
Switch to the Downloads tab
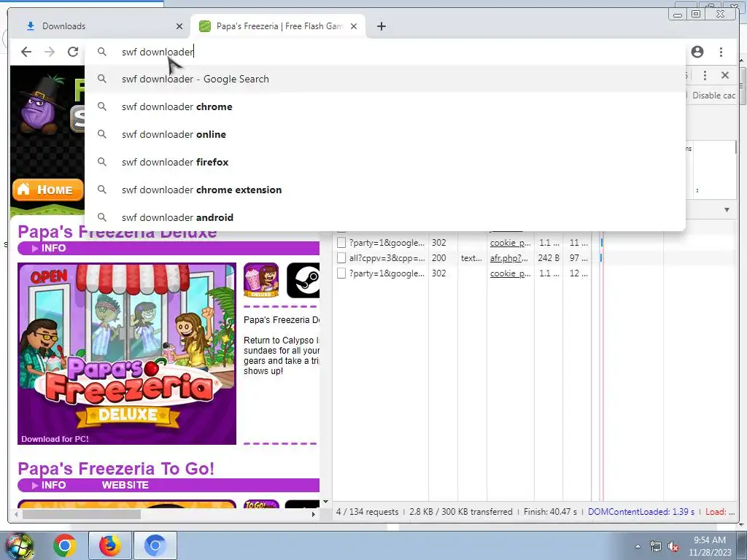tap(100, 26)
